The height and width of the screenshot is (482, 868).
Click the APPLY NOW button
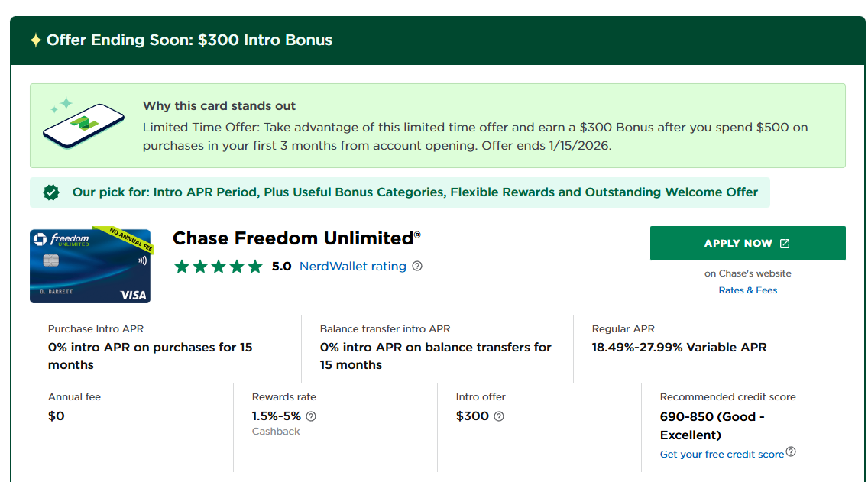click(x=747, y=243)
